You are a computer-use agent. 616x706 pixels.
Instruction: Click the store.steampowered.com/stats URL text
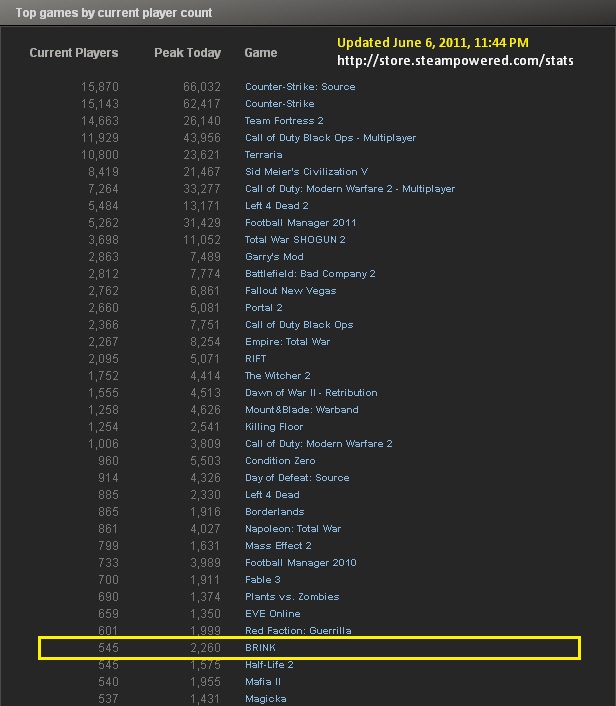pyautogui.click(x=455, y=62)
